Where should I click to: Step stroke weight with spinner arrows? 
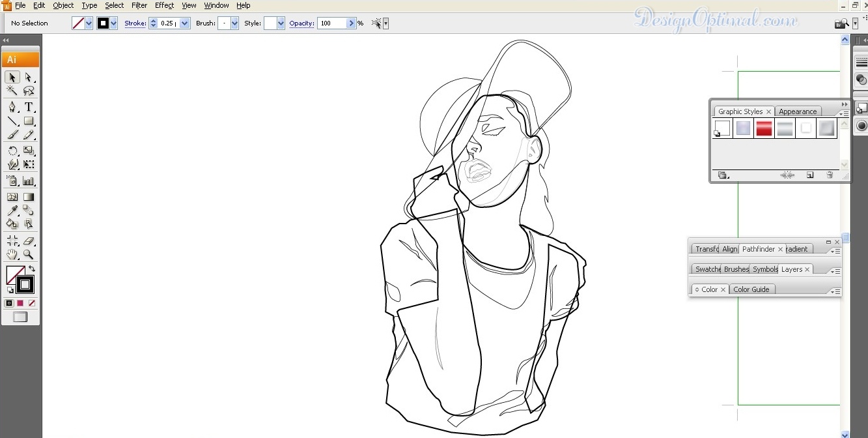click(x=154, y=23)
